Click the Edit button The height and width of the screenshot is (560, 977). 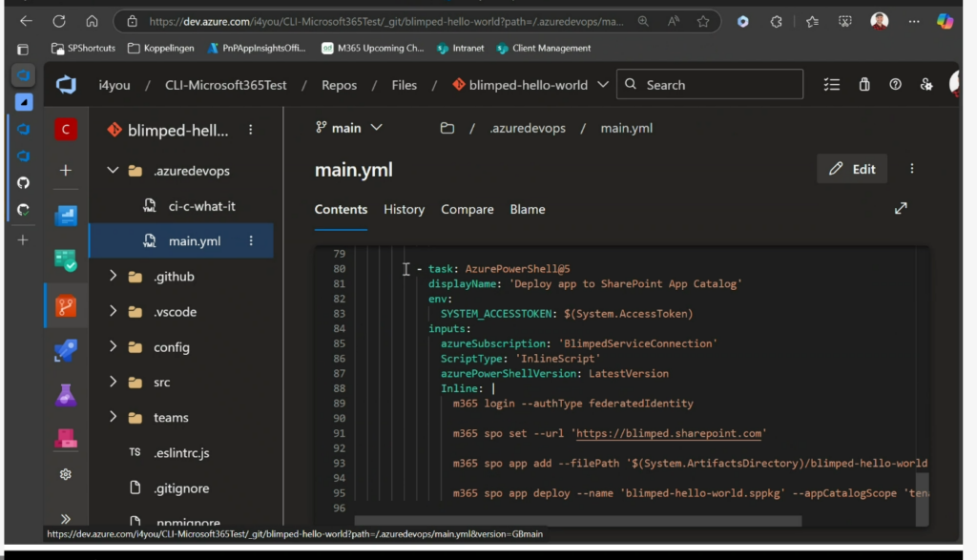click(852, 169)
